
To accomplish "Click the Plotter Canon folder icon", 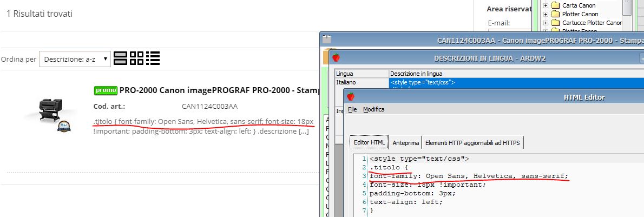I will tap(555, 14).
